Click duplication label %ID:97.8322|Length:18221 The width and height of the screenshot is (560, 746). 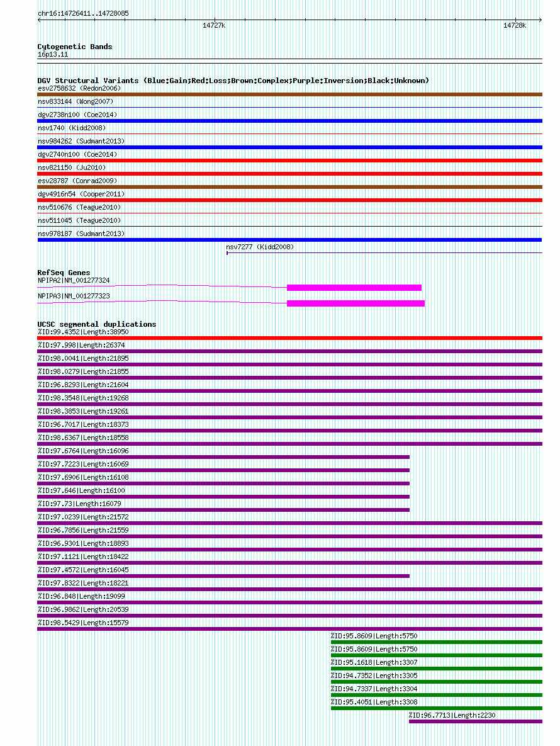click(x=83, y=584)
